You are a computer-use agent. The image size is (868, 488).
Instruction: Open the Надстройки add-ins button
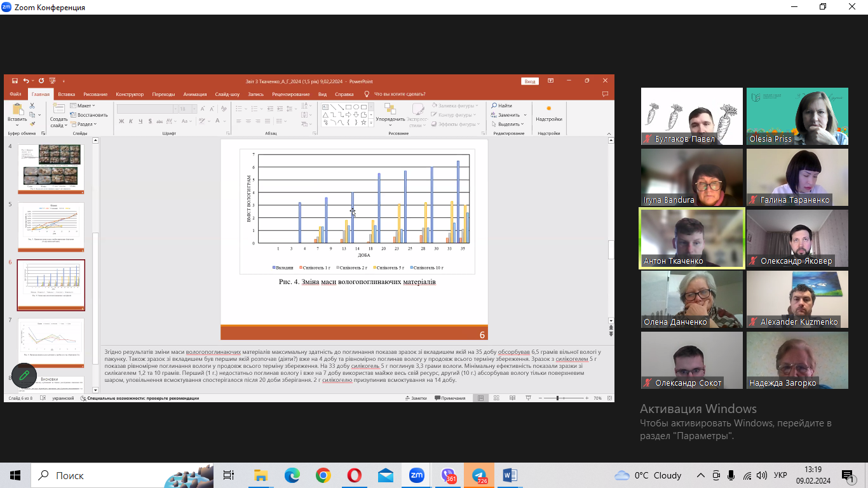548,114
